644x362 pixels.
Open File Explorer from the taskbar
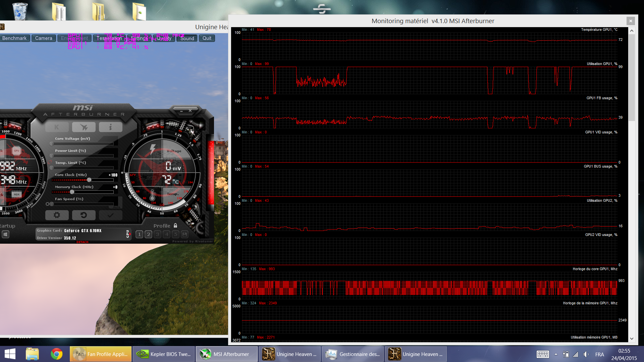(x=32, y=354)
